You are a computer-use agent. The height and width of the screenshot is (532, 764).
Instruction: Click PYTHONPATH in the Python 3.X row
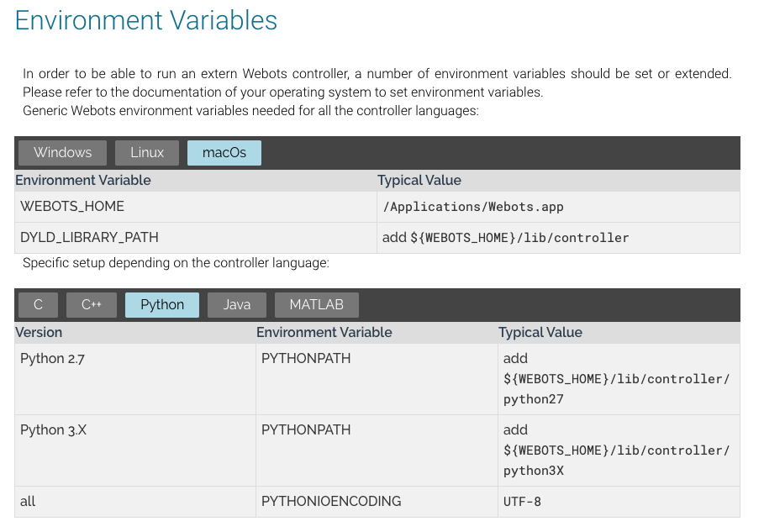(306, 429)
